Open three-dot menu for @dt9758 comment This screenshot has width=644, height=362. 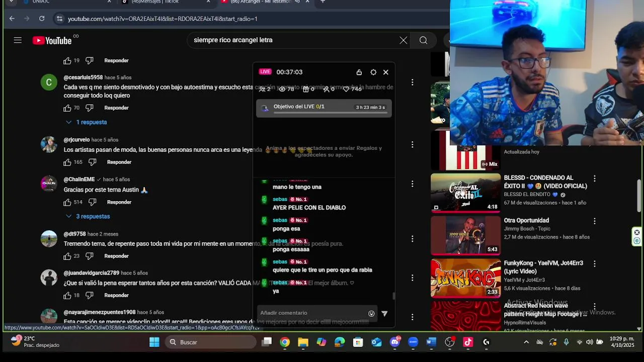[x=412, y=239]
